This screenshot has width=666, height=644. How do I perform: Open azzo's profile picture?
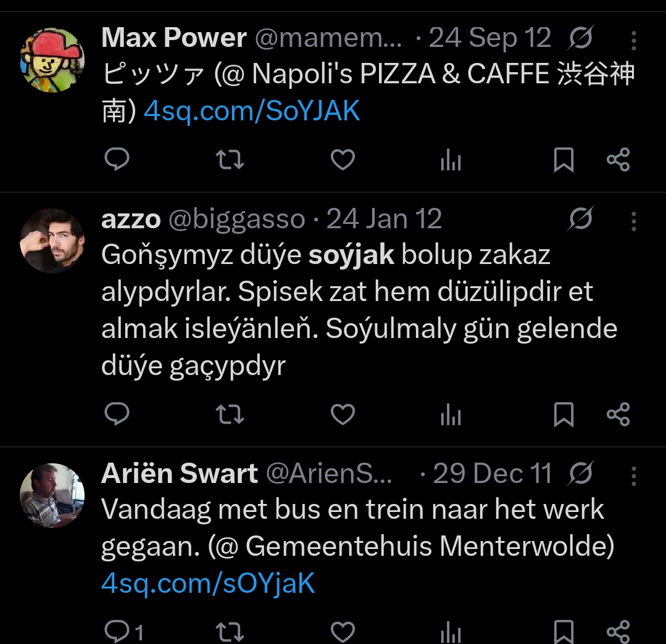(x=52, y=241)
